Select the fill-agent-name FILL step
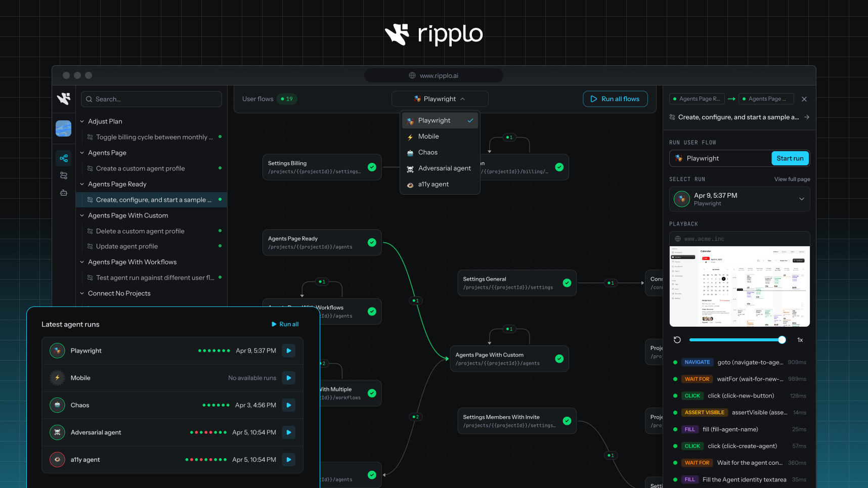This screenshot has height=488, width=868. point(740,429)
